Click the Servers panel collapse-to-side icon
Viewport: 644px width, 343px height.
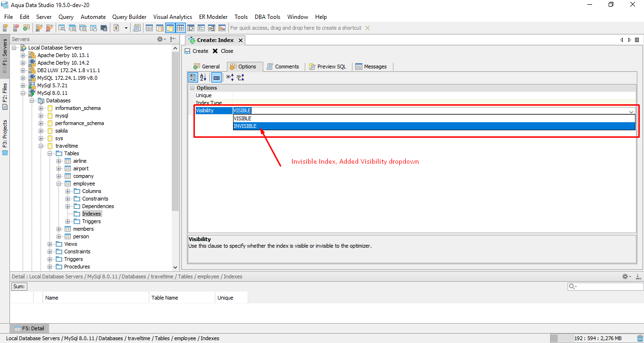(x=174, y=39)
